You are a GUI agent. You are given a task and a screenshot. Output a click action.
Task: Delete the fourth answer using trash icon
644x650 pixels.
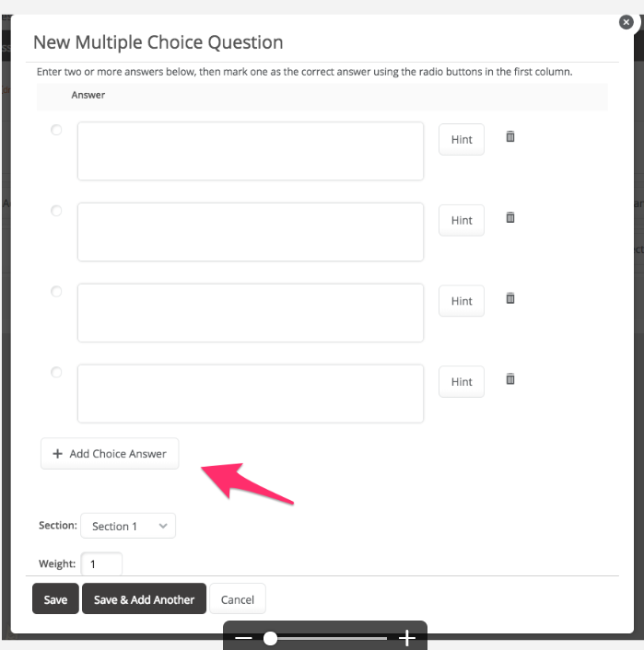(x=510, y=379)
